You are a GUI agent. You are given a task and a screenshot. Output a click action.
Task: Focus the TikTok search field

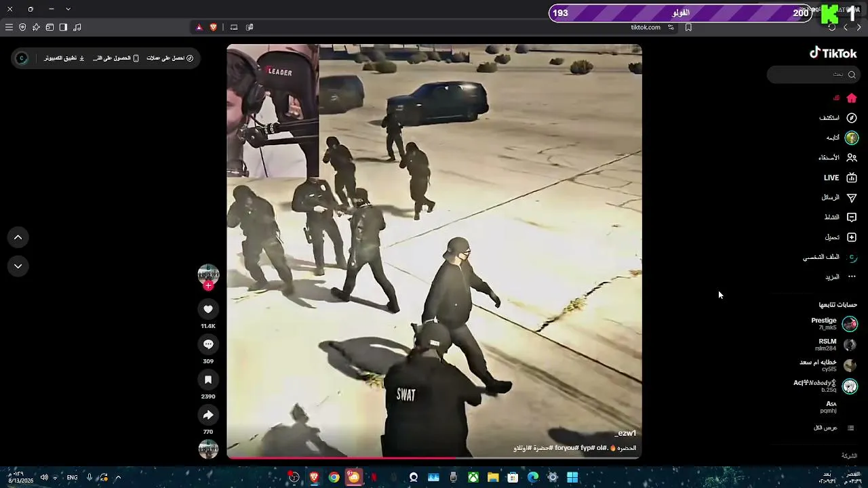813,75
